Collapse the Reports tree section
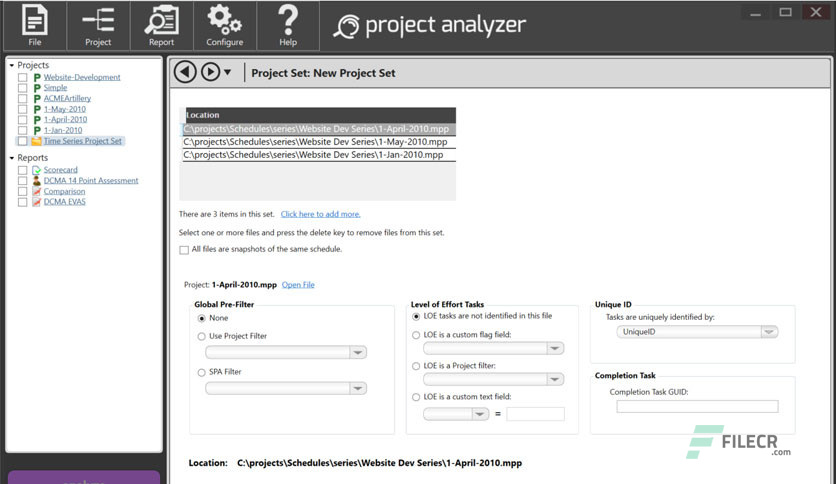This screenshot has height=484, width=836. (x=12, y=158)
